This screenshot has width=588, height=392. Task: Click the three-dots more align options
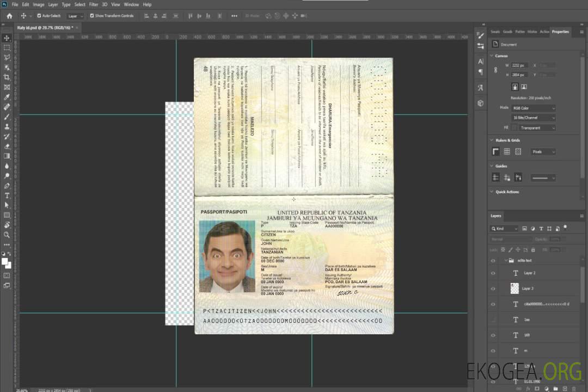tap(234, 16)
